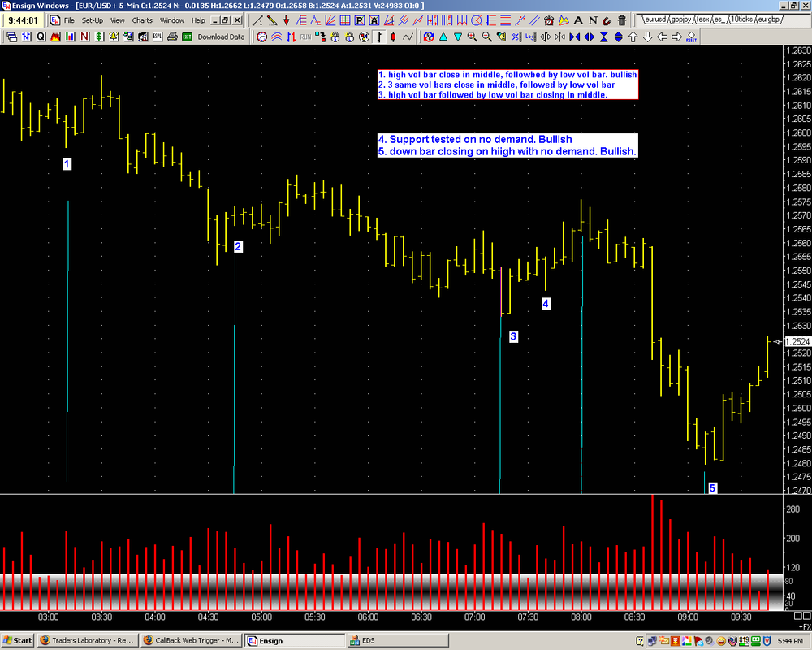Viewport: 812px width, 650px height.
Task: Click the cyan up triangle icon
Action: tap(443, 37)
